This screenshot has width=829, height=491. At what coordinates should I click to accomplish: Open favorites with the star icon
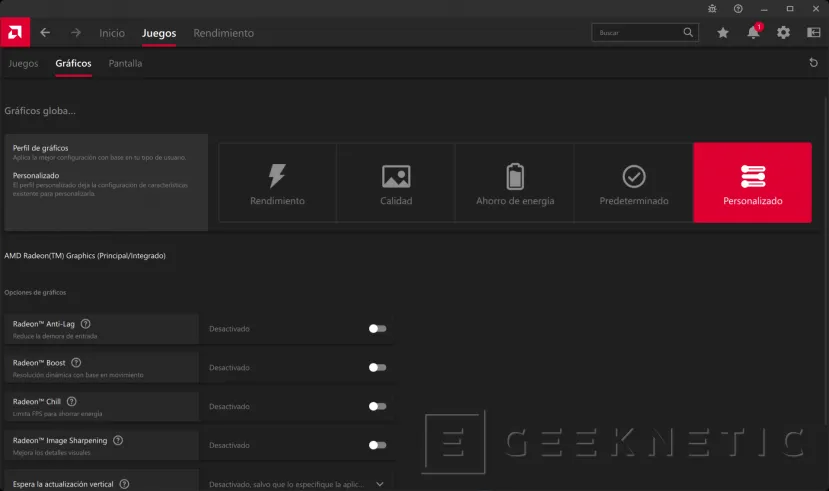coord(723,33)
